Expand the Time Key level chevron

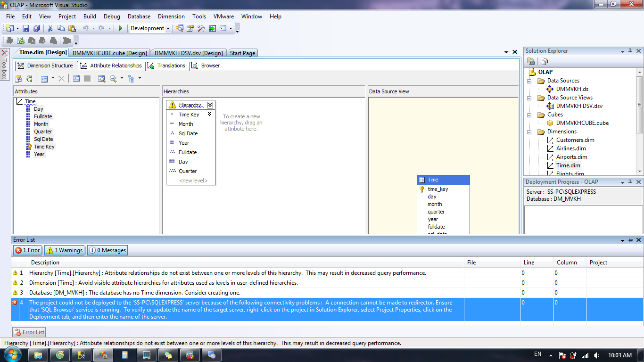click(x=210, y=114)
